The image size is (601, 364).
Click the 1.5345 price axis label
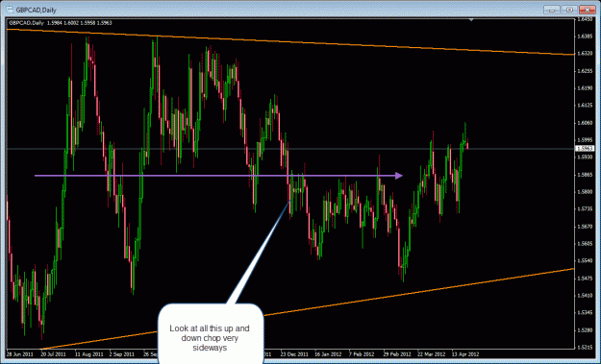586,313
